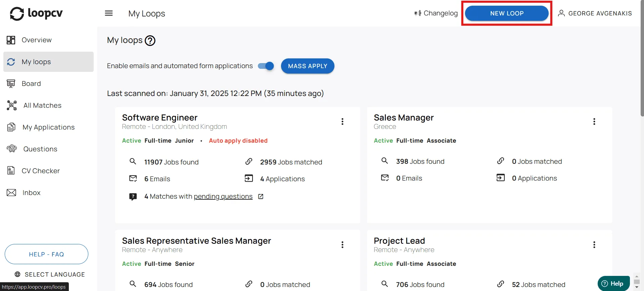Click the loopcv logo
Image resolution: width=644 pixels, height=291 pixels.
36,13
